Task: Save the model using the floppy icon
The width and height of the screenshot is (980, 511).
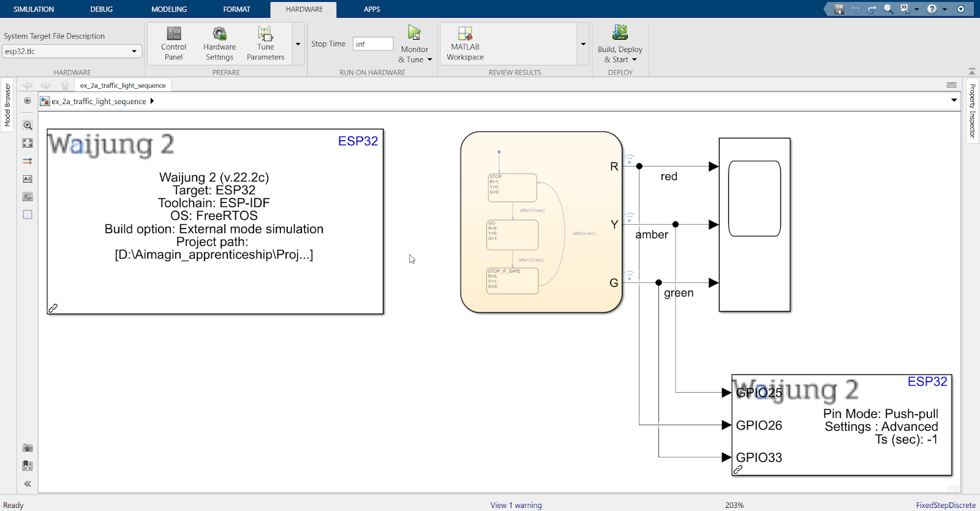Action: point(839,9)
